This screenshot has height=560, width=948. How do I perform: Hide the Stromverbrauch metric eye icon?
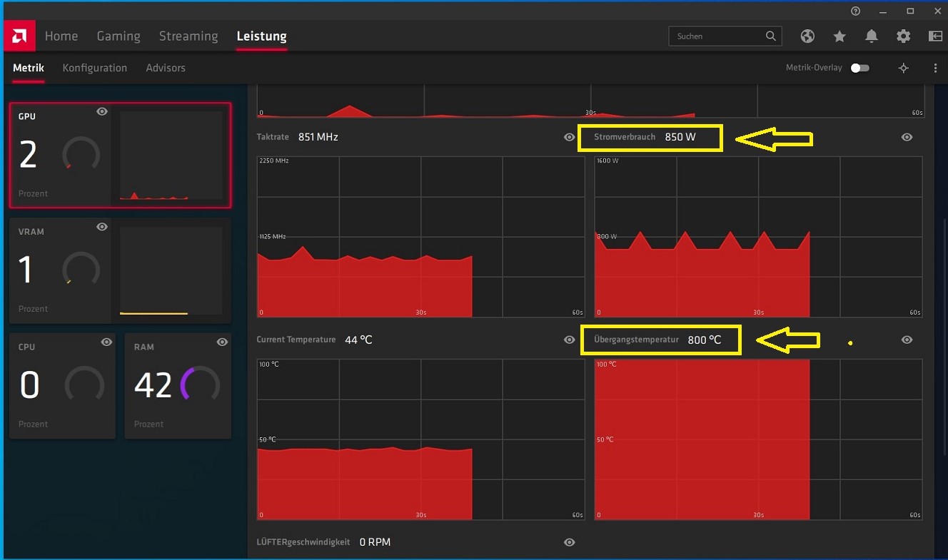[907, 137]
